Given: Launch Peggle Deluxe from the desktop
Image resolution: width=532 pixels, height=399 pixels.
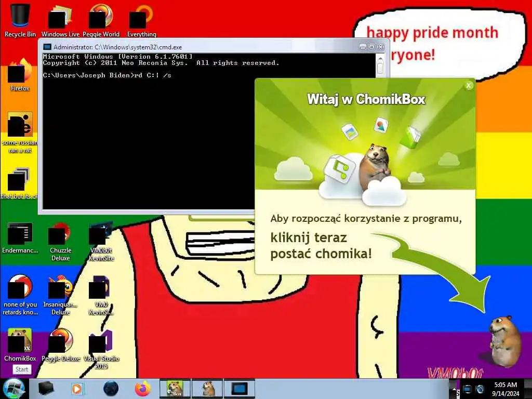Looking at the screenshot, I should pyautogui.click(x=61, y=344).
